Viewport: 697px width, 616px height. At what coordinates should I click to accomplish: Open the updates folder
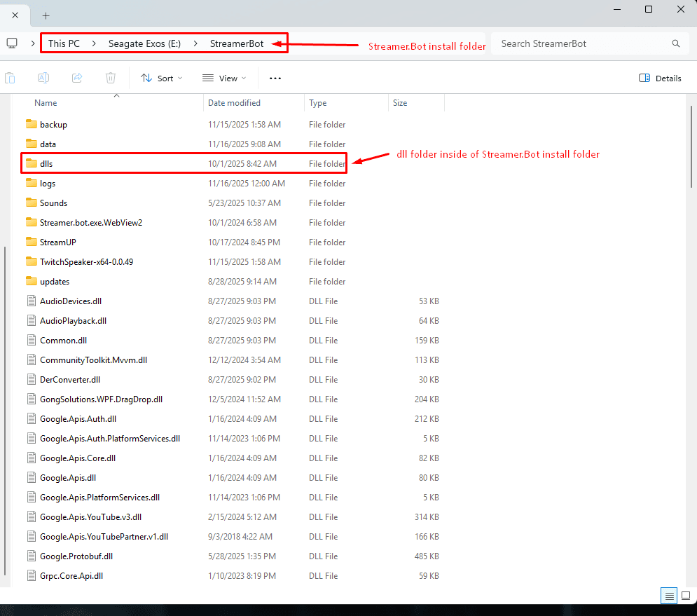coord(55,281)
